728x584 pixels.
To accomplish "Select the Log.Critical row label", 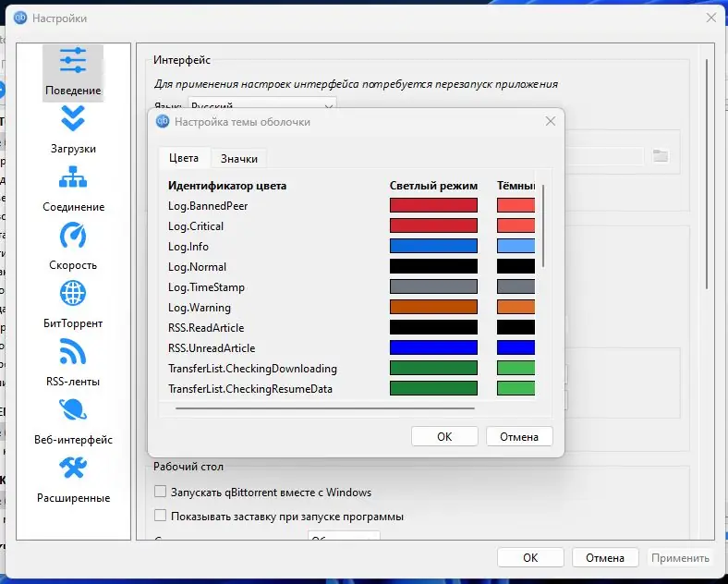I will click(x=196, y=226).
